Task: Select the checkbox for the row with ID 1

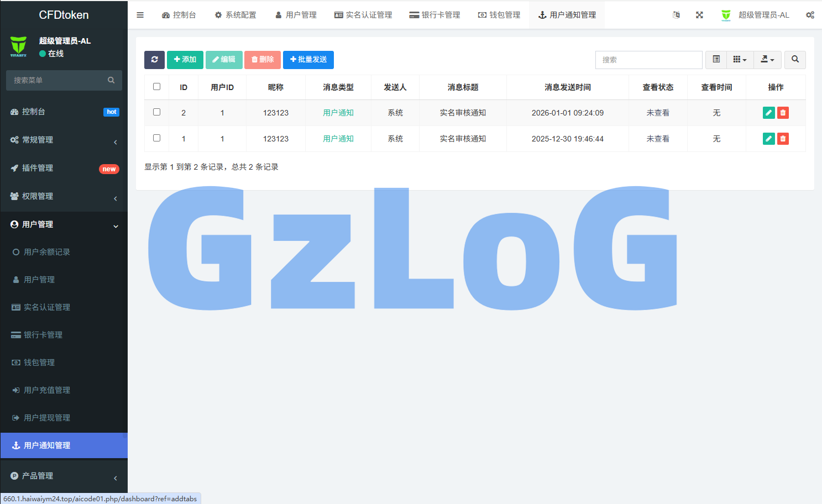Action: pos(157,138)
